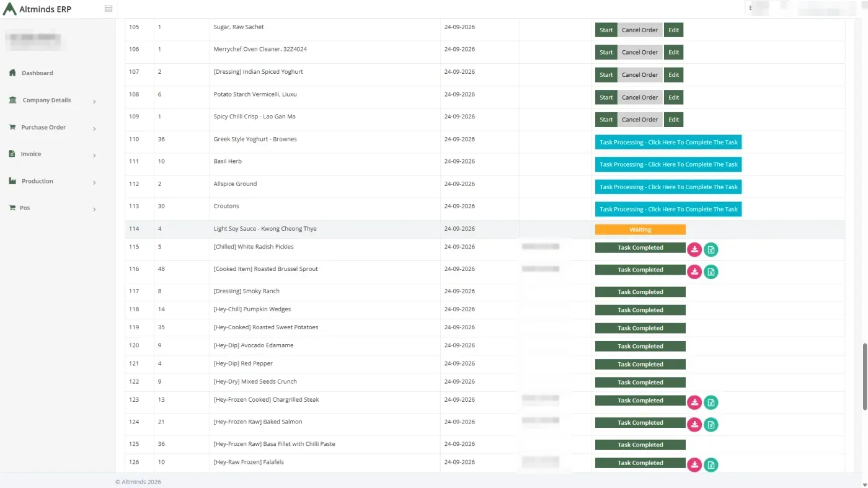Export Excel for Baked Salmon row
This screenshot has width=868, height=488.
[711, 425]
